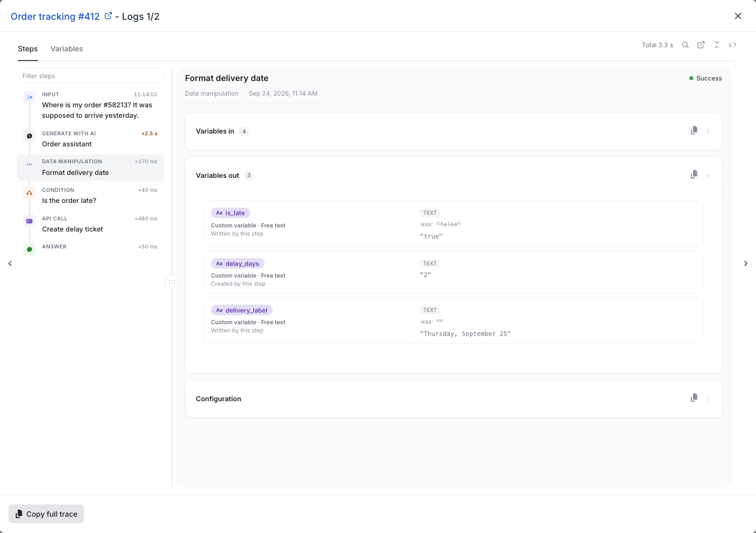Click Copy full trace button
The width and height of the screenshot is (756, 533).
(46, 514)
